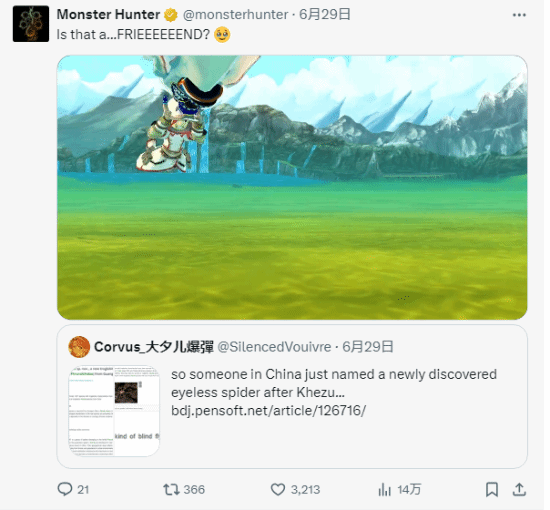Click the post date 6月29日 at top
Screen dimensions: 550x510
[325, 14]
